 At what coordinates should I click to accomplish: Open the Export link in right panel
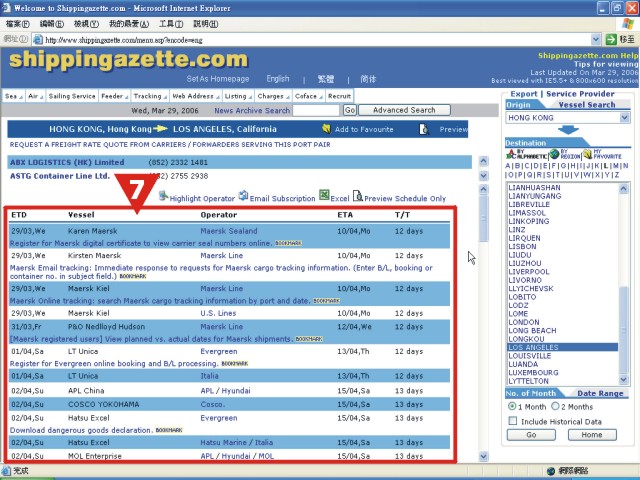524,94
